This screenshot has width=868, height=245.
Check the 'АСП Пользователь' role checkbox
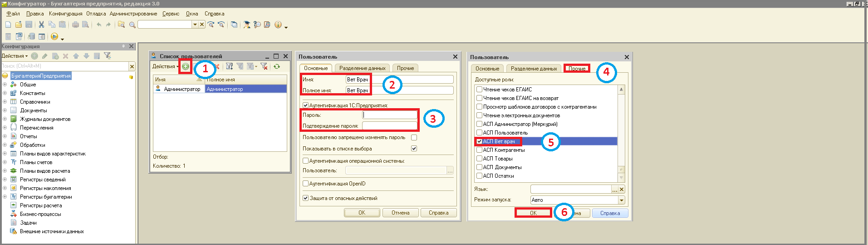[479, 133]
